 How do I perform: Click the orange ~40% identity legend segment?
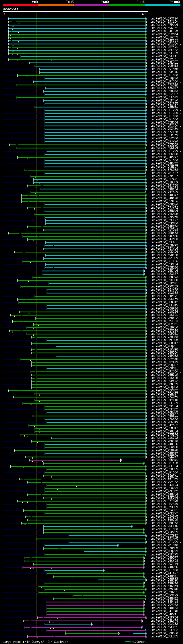(x=56, y=5)
